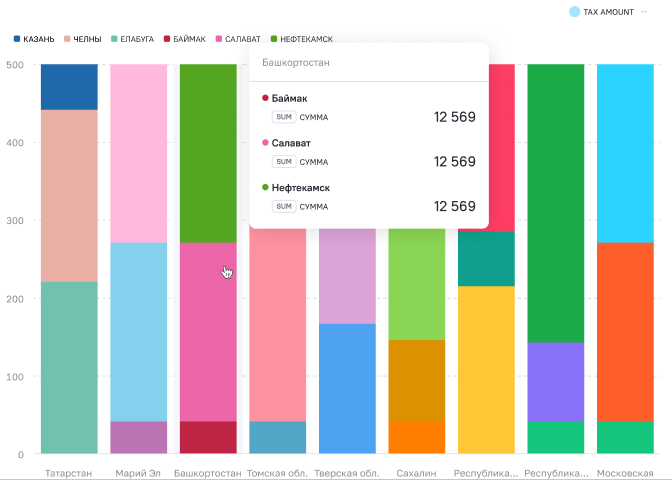
Task: Click the pink Салават segment in Башкортостан bar
Action: coord(208,332)
